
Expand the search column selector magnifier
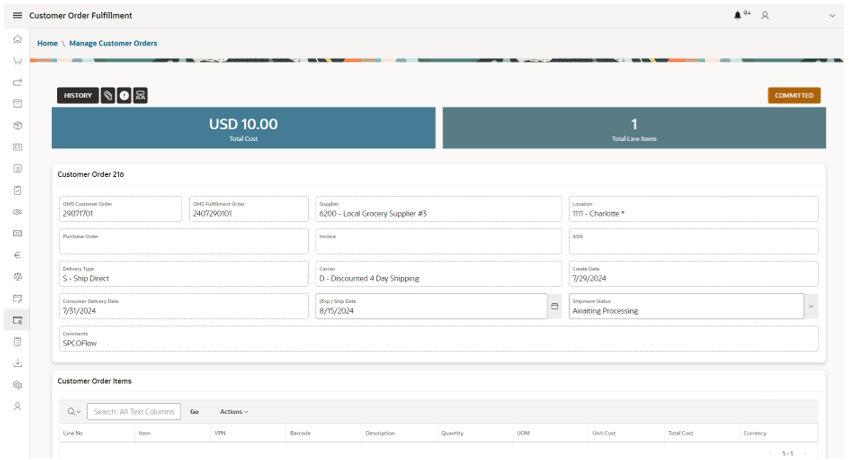click(x=74, y=412)
